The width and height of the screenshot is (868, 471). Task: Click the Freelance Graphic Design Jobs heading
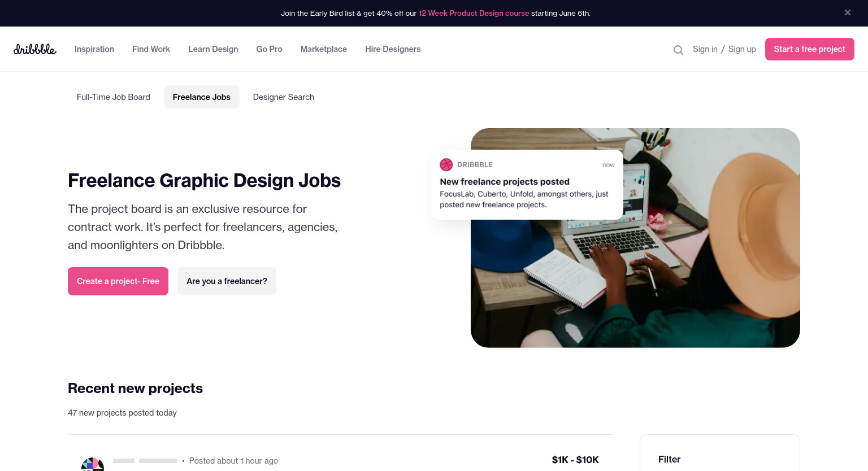pyautogui.click(x=204, y=181)
